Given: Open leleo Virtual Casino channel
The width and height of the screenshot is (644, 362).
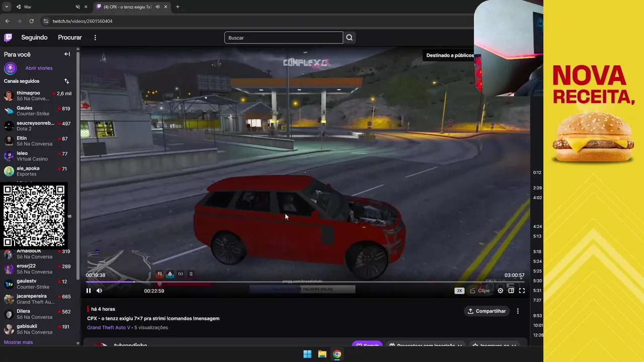Looking at the screenshot, I should (x=38, y=156).
